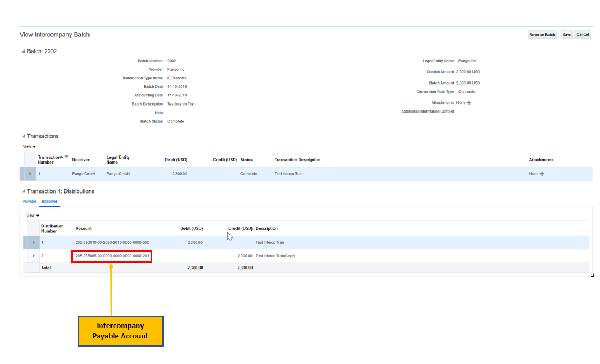Image resolution: width=600 pixels, height=364 pixels.
Task: Switch to the Provider tab
Action: coord(29,202)
